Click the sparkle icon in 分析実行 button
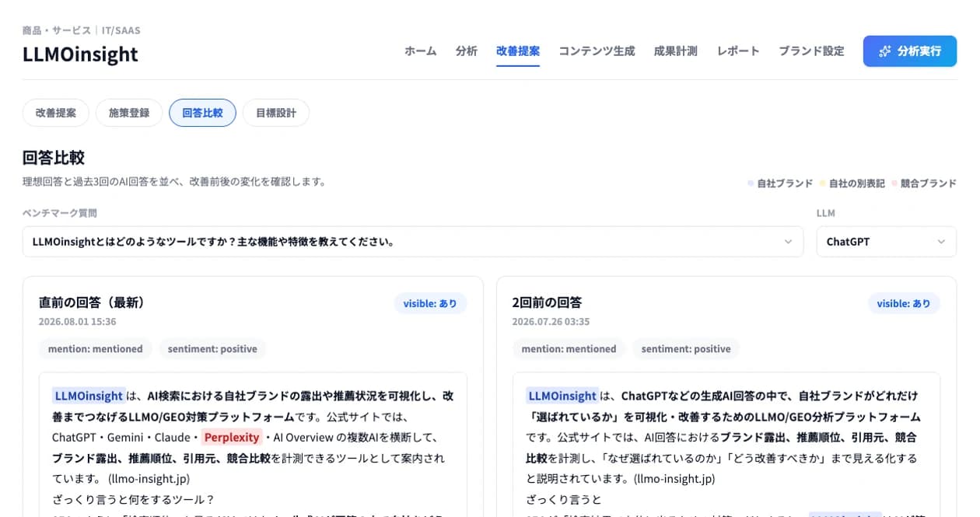This screenshot has width=980, height=517. point(884,51)
